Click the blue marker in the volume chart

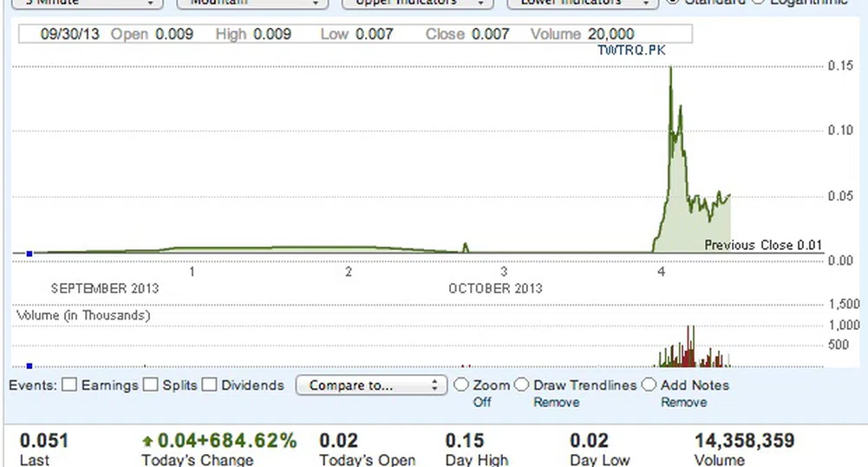(29, 365)
